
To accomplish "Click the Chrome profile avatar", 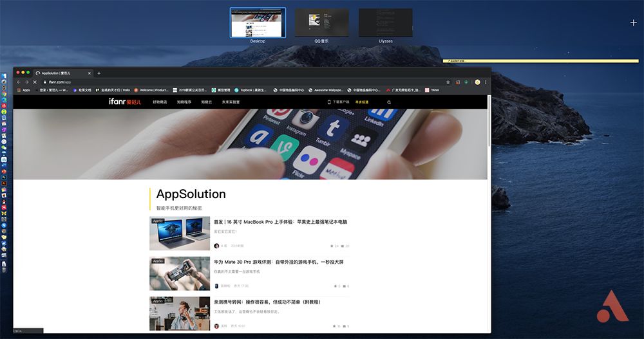I will tap(477, 82).
